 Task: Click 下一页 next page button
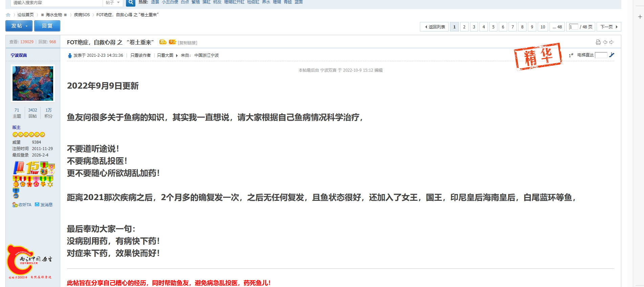coord(609,27)
